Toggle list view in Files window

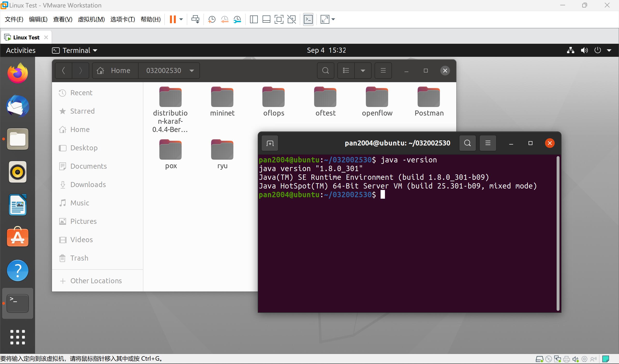coord(346,71)
